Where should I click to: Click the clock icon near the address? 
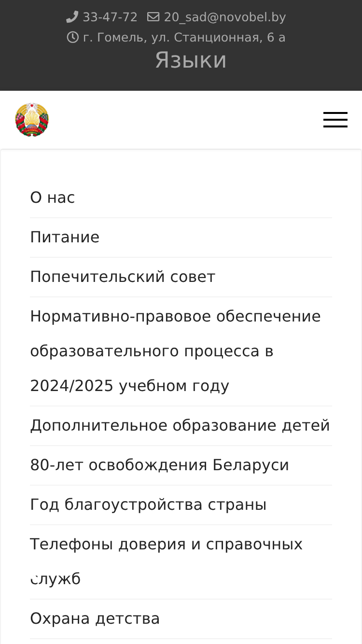tap(73, 38)
